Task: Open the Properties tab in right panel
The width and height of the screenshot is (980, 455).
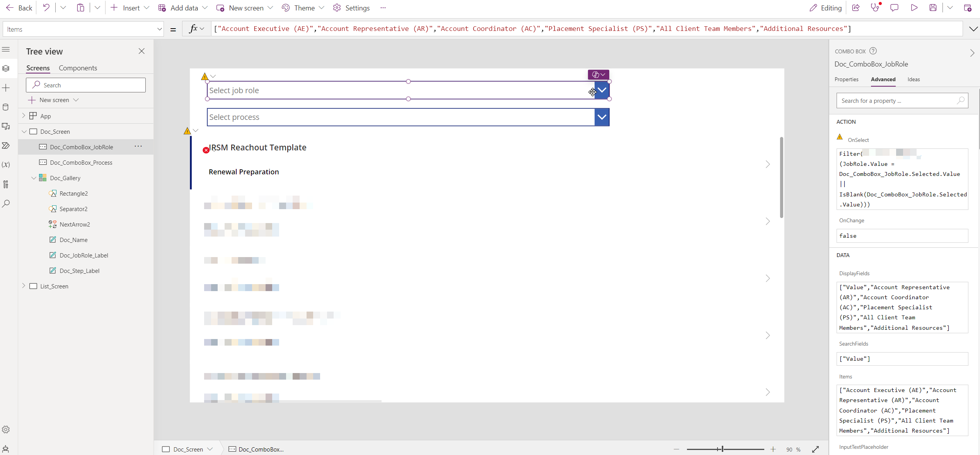Action: tap(846, 80)
